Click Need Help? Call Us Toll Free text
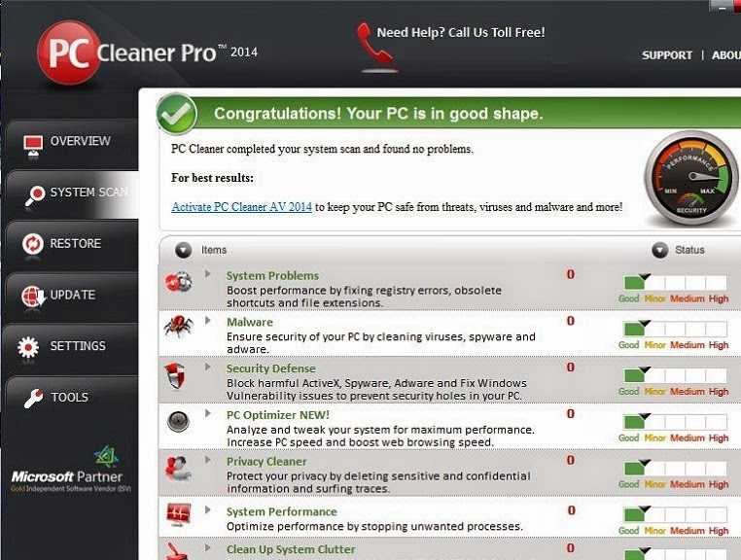Viewport: 741px width, 560px height. click(461, 33)
